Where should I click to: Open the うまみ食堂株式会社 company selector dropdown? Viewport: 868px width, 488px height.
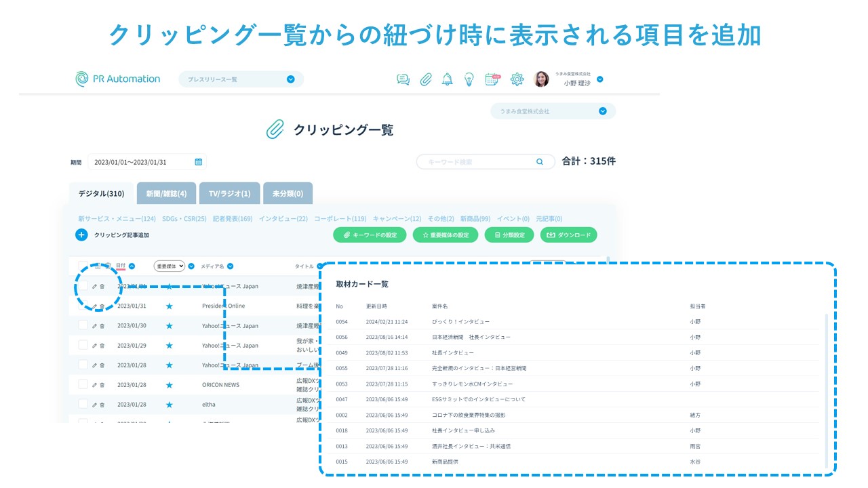[602, 111]
